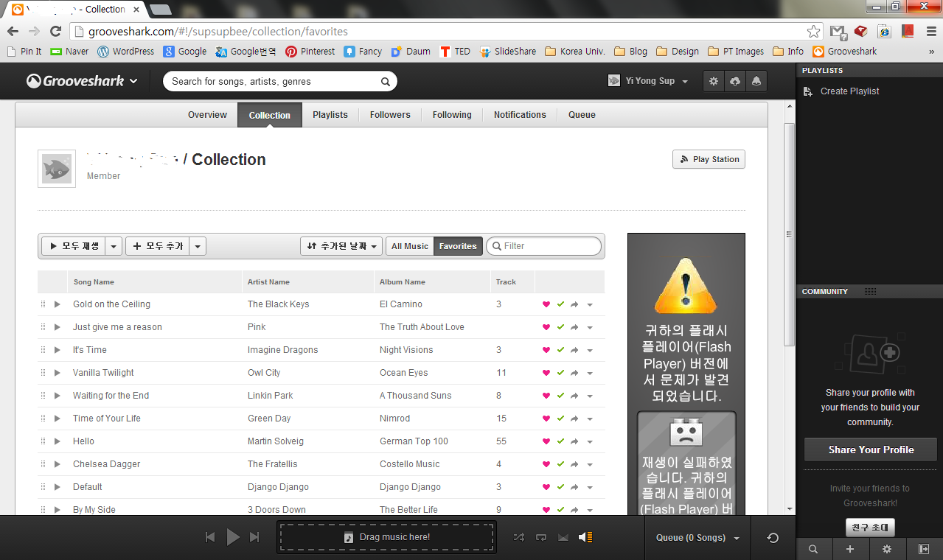Screen dimensions: 943x560
Task: Show All Music filter
Action: pyautogui.click(x=410, y=246)
